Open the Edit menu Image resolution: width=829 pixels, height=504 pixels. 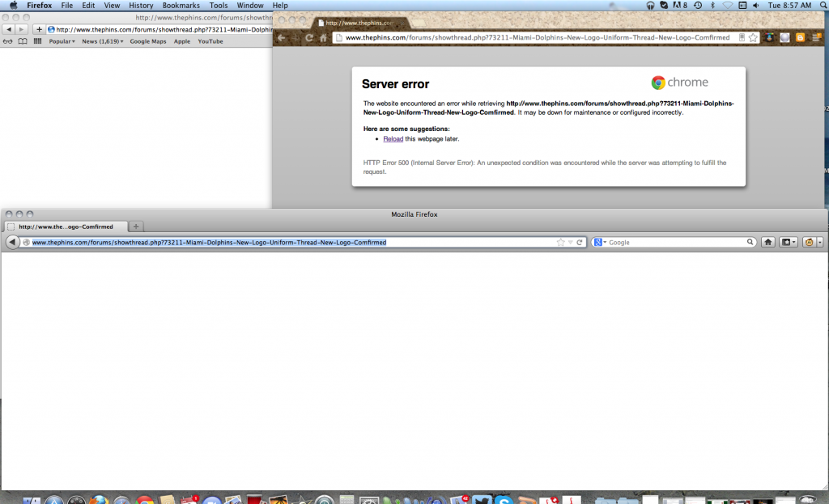click(88, 6)
